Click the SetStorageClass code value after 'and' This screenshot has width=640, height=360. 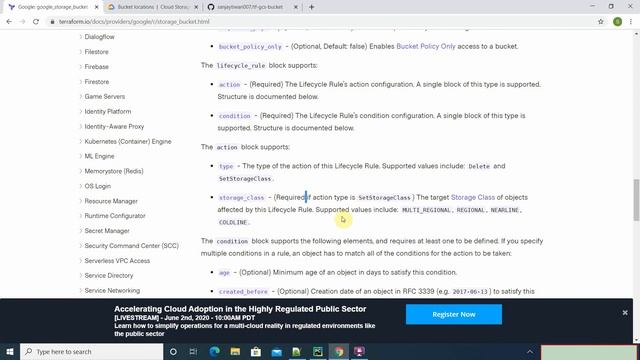click(x=245, y=179)
